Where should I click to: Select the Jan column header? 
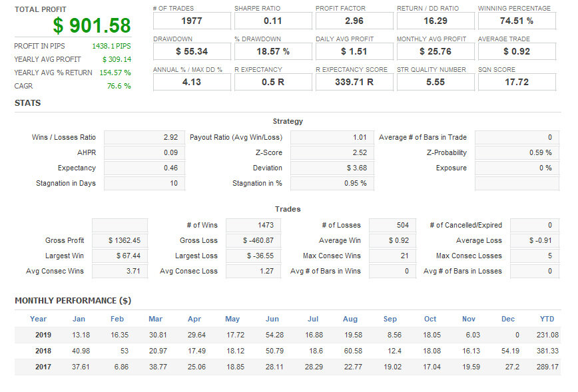(x=79, y=319)
